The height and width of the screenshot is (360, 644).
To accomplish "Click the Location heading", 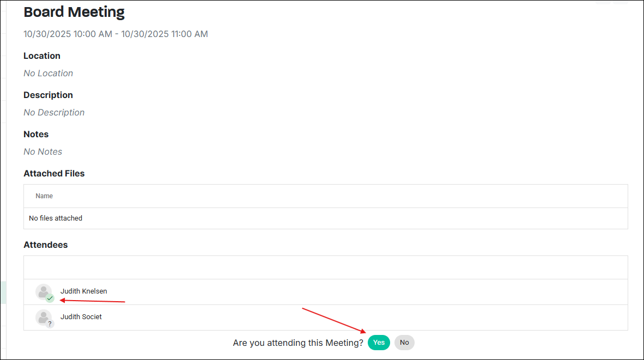I will click(x=42, y=56).
